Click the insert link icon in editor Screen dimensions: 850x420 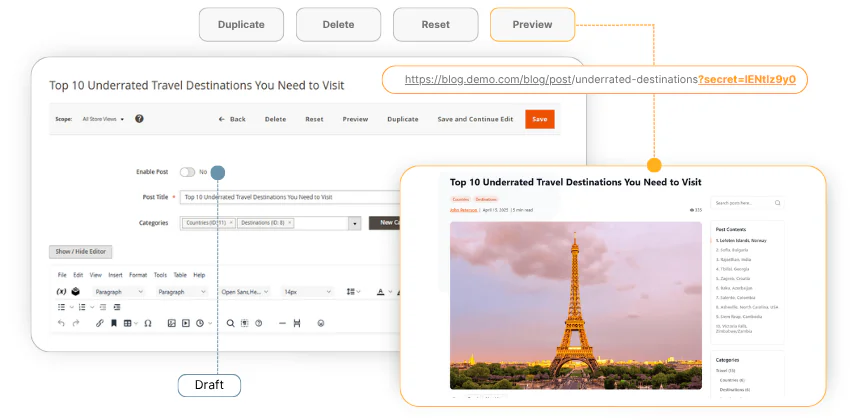99,323
